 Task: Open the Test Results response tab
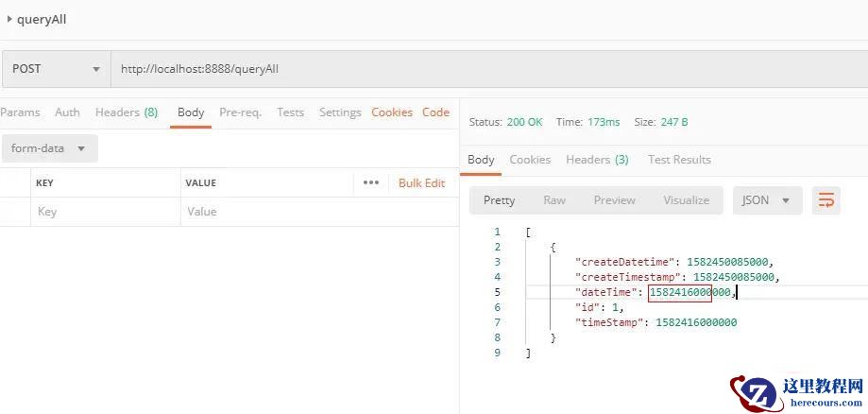[679, 160]
